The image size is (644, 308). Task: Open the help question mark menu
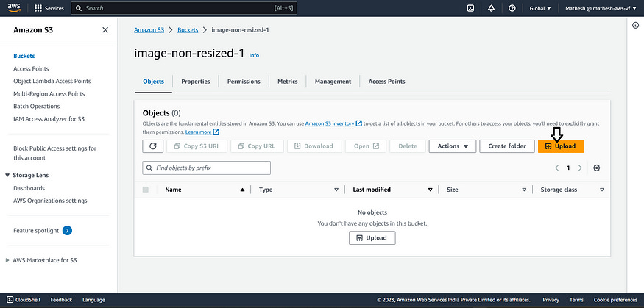tap(512, 8)
